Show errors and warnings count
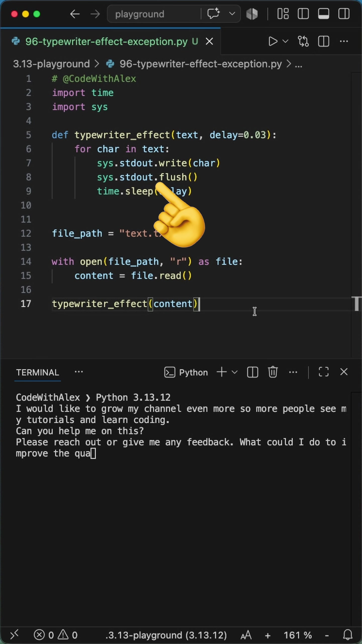362x644 pixels. coord(56,635)
